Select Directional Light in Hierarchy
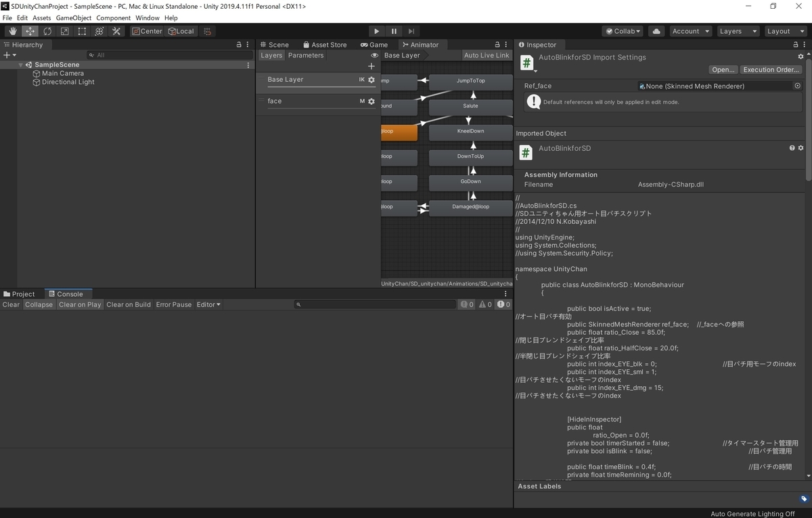Viewport: 812px width, 518px height. 68,82
